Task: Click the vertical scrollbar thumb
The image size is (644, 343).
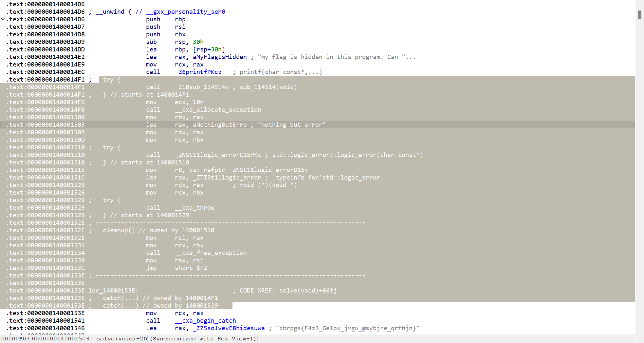Action: point(639,15)
